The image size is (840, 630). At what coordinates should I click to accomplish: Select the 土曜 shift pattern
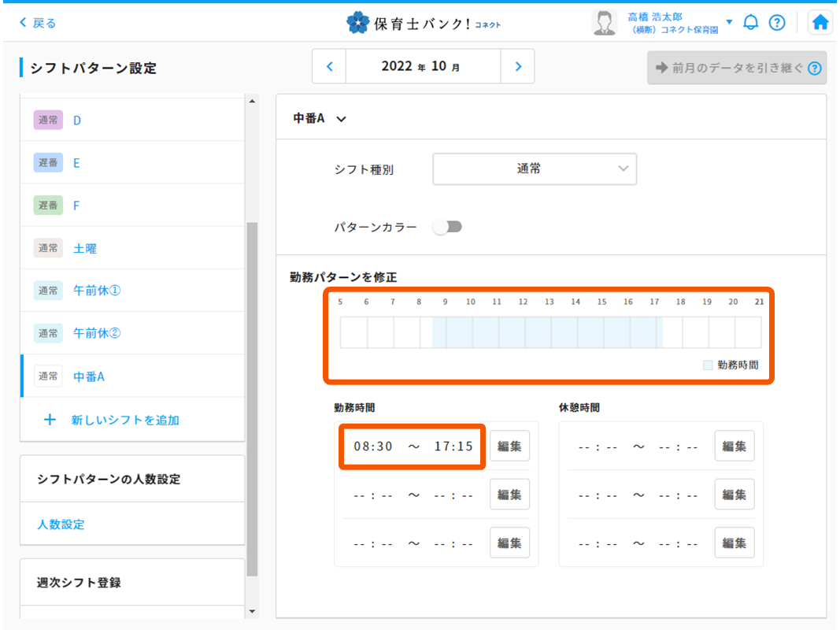click(85, 248)
